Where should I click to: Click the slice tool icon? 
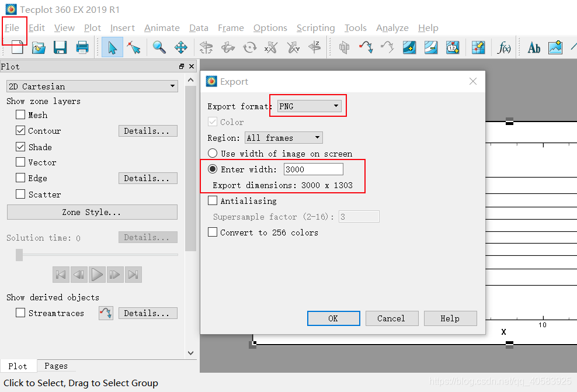[344, 47]
